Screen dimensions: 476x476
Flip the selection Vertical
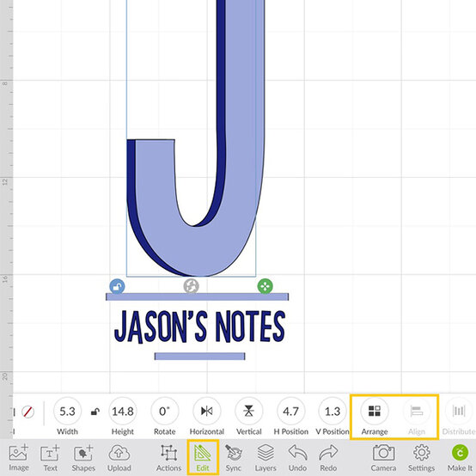point(249,412)
